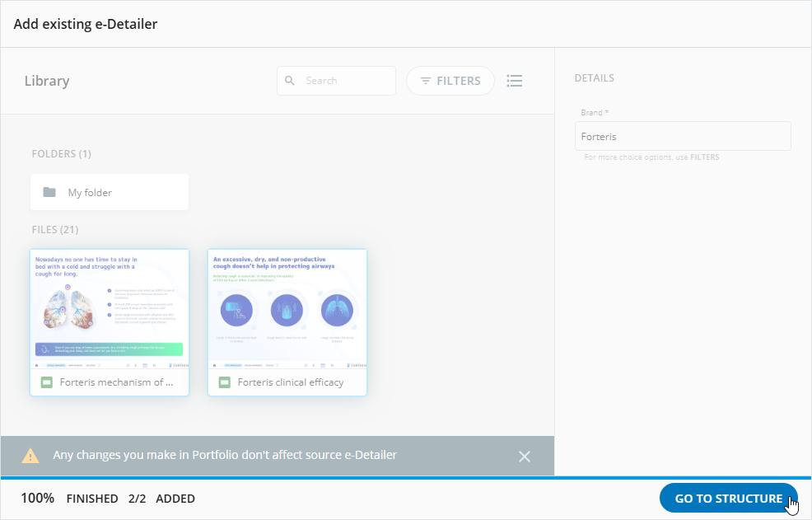
Task: Click the 2/2 ADDED status text
Action: tap(161, 499)
